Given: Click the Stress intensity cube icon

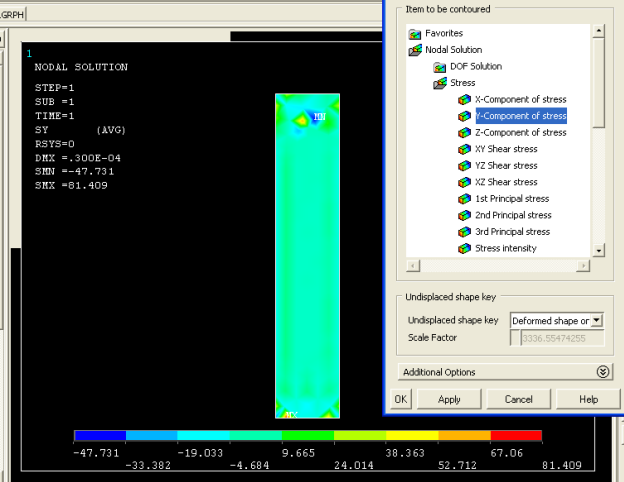Looking at the screenshot, I should point(464,248).
